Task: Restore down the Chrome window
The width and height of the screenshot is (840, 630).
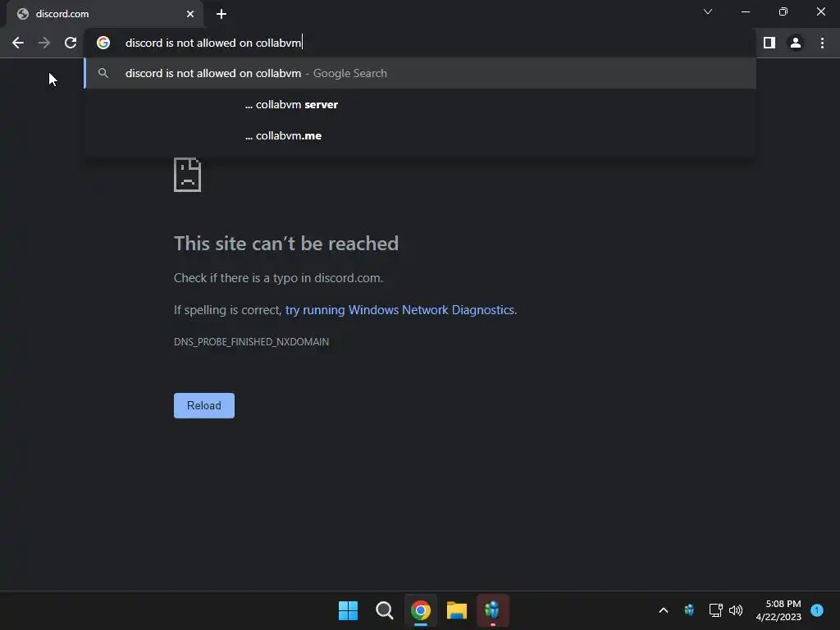Action: click(x=783, y=11)
